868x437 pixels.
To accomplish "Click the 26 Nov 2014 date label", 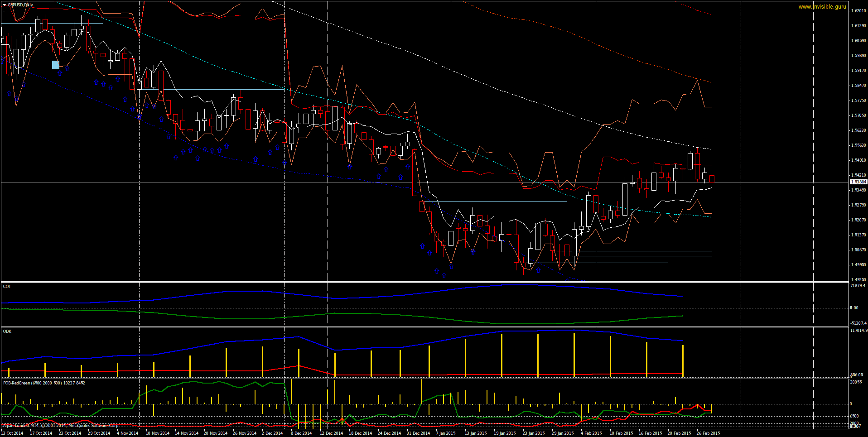I will click(x=245, y=433).
